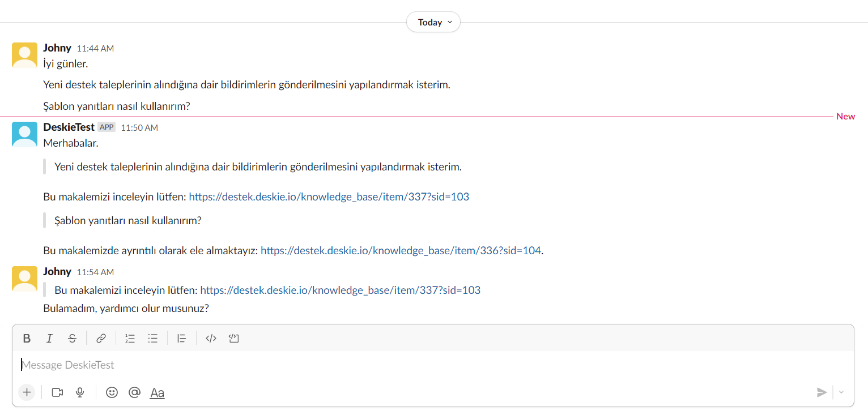868x419 pixels.
Task: Open DeskieTest app avatar
Action: pyautogui.click(x=24, y=134)
